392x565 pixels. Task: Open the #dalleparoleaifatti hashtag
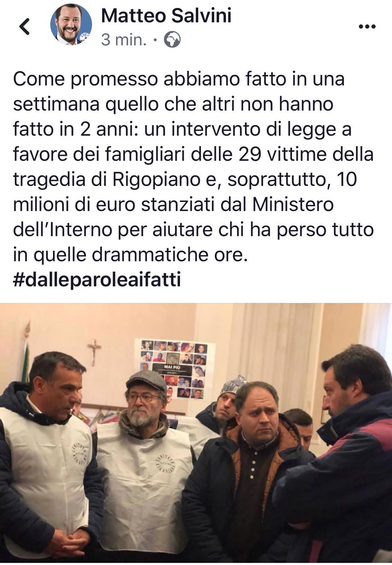(97, 280)
